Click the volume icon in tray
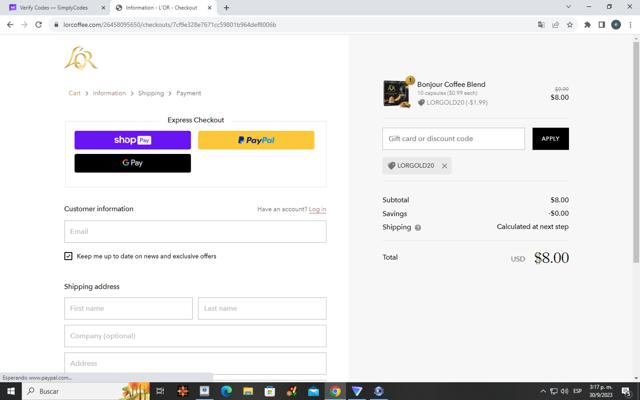Viewport: 640px width, 400px height. tap(564, 391)
